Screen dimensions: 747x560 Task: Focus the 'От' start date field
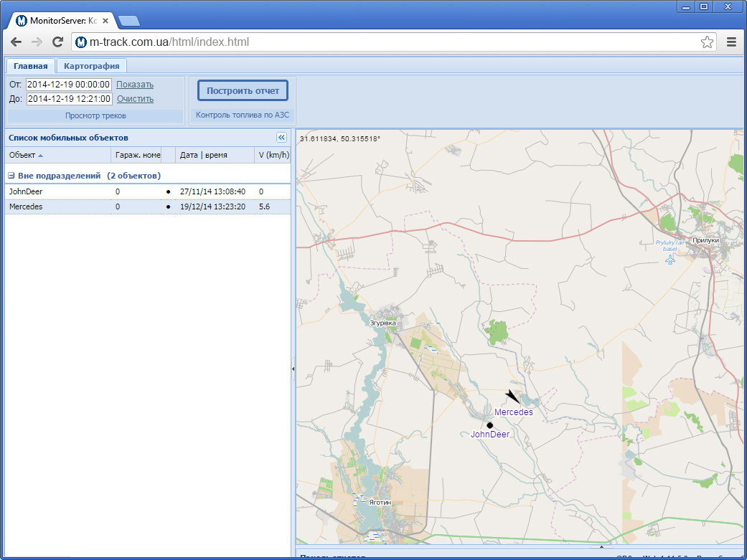[x=69, y=85]
